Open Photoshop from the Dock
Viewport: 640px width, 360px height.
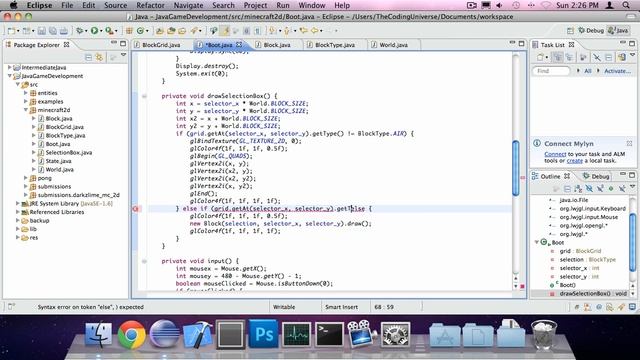tap(263, 335)
